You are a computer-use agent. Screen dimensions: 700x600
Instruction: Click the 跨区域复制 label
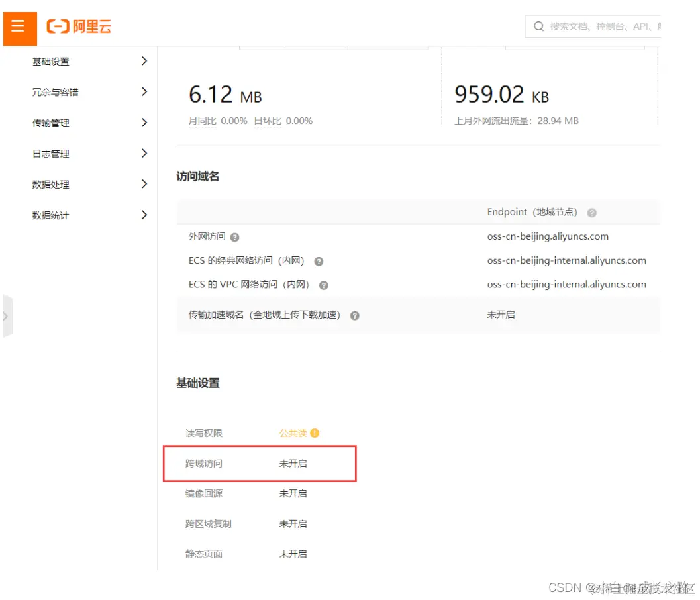pos(209,524)
